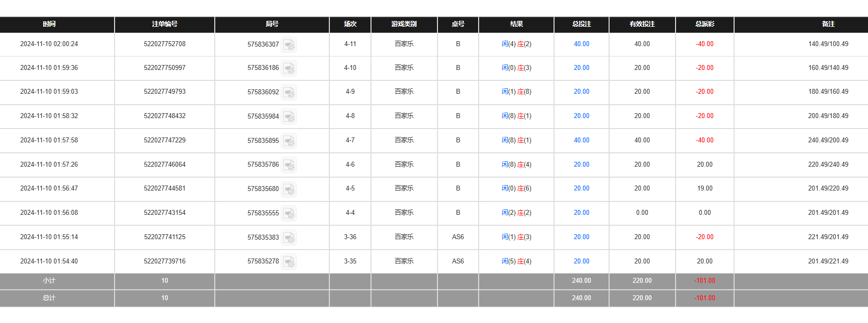Click the 40.00 total bet link for 02:00:24
The height and width of the screenshot is (323, 868).
pos(581,44)
